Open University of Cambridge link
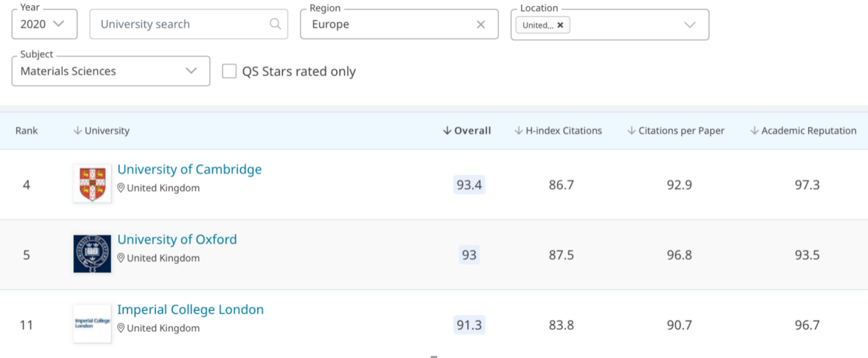This screenshot has height=358, width=868. (x=190, y=169)
